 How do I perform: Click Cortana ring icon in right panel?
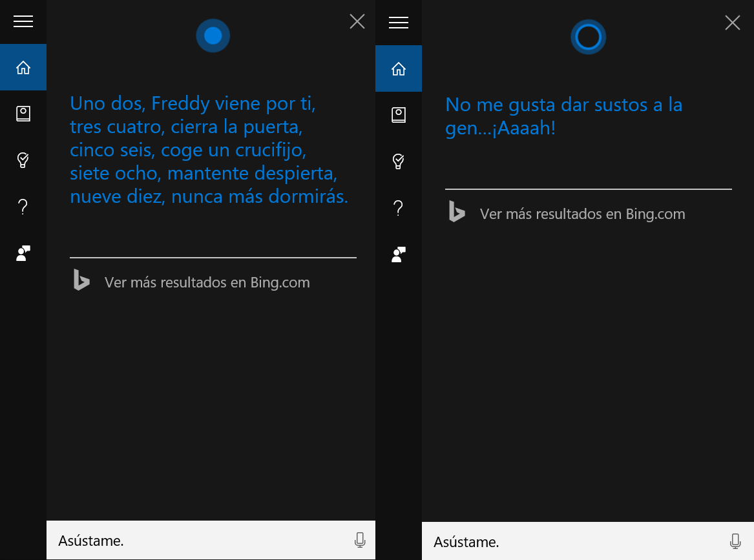tap(588, 37)
